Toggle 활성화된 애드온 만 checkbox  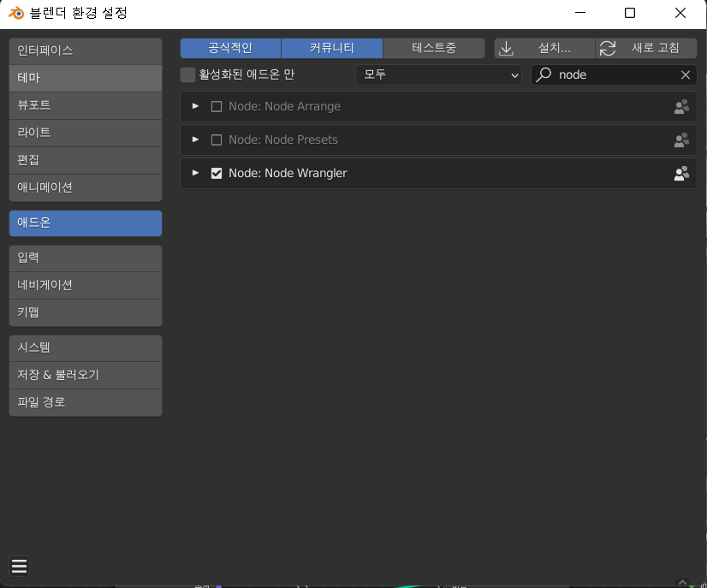pyautogui.click(x=187, y=74)
